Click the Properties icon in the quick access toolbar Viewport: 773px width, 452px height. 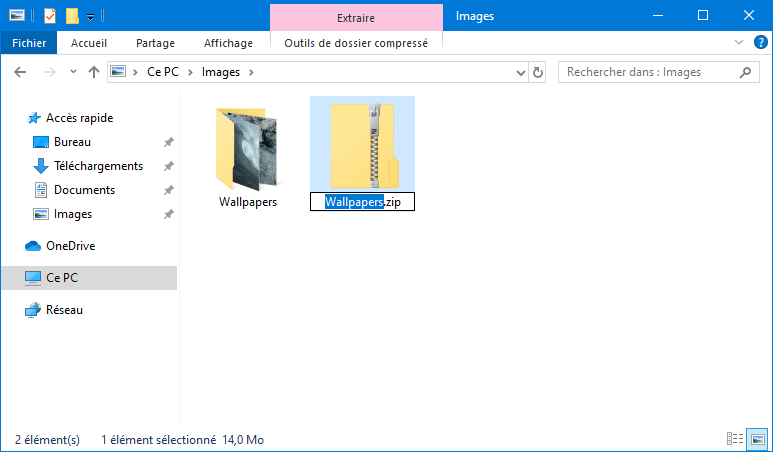click(x=50, y=16)
